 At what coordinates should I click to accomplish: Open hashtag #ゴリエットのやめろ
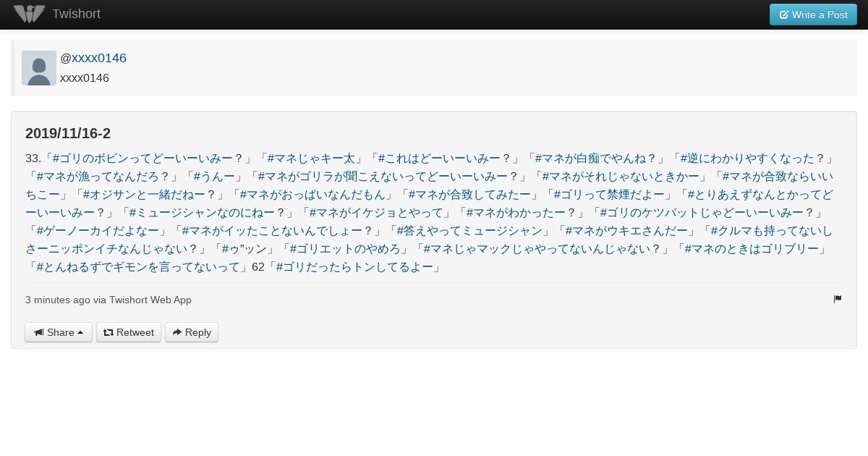pyautogui.click(x=345, y=248)
